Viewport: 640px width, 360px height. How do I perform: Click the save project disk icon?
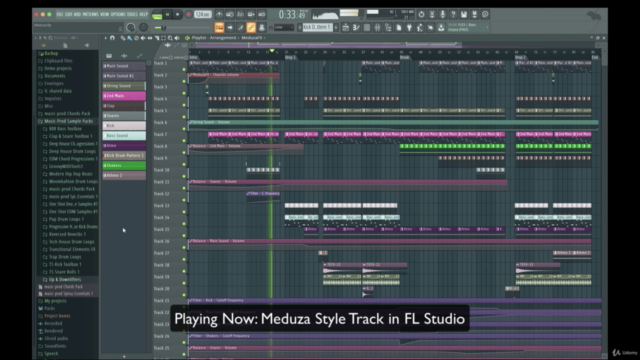tap(464, 14)
